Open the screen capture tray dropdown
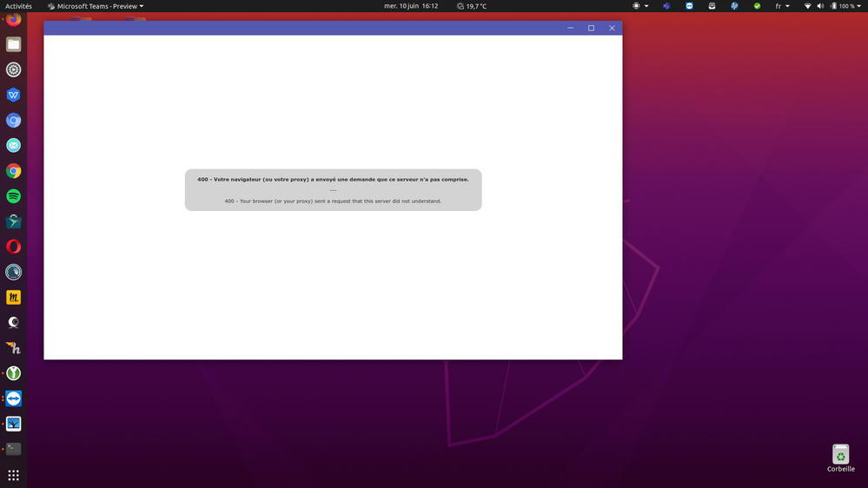This screenshot has width=868, height=488. point(640,6)
